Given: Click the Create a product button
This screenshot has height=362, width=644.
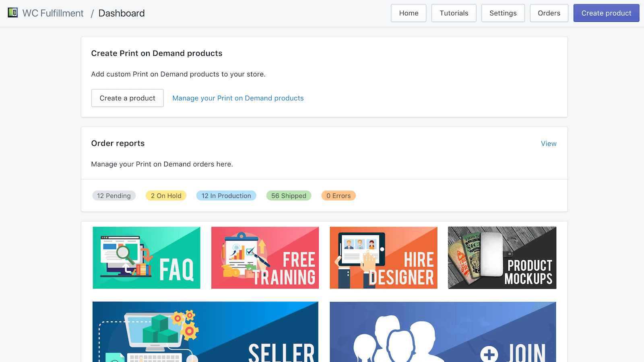Looking at the screenshot, I should point(127,98).
